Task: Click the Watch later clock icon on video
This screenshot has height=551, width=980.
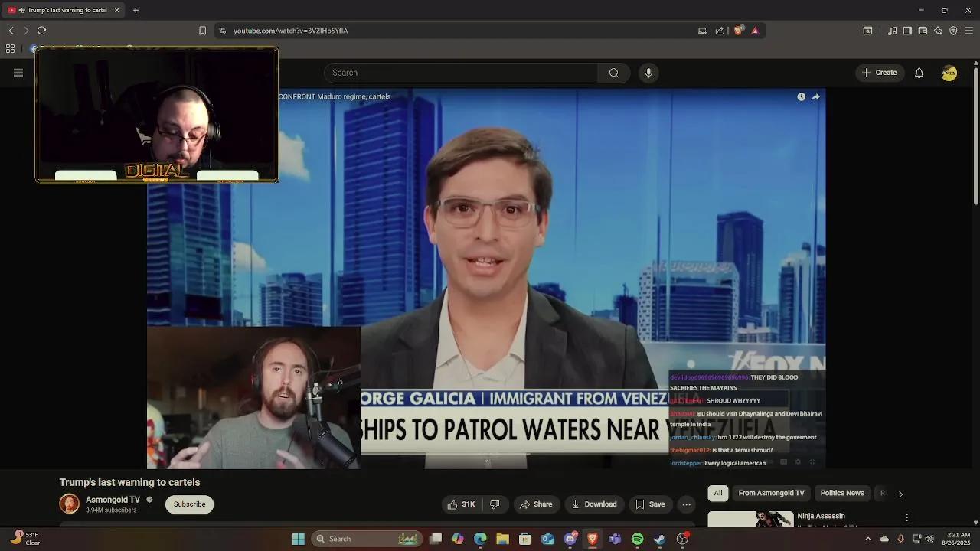Action: coord(801,96)
